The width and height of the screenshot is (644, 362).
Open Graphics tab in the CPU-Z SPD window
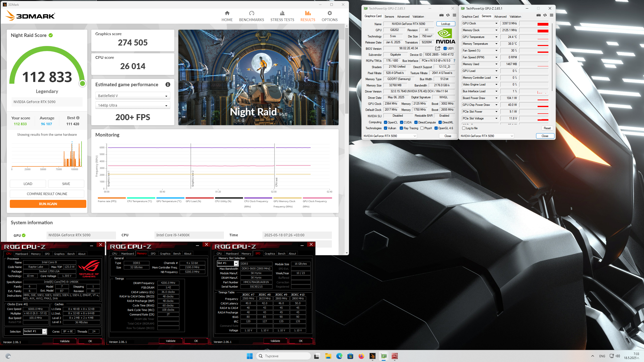(270, 254)
